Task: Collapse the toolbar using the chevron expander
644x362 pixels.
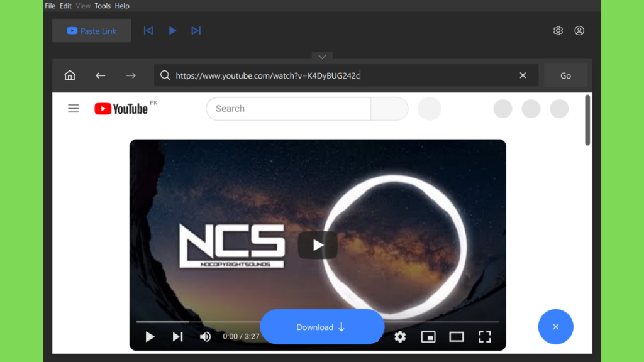Action: click(323, 57)
